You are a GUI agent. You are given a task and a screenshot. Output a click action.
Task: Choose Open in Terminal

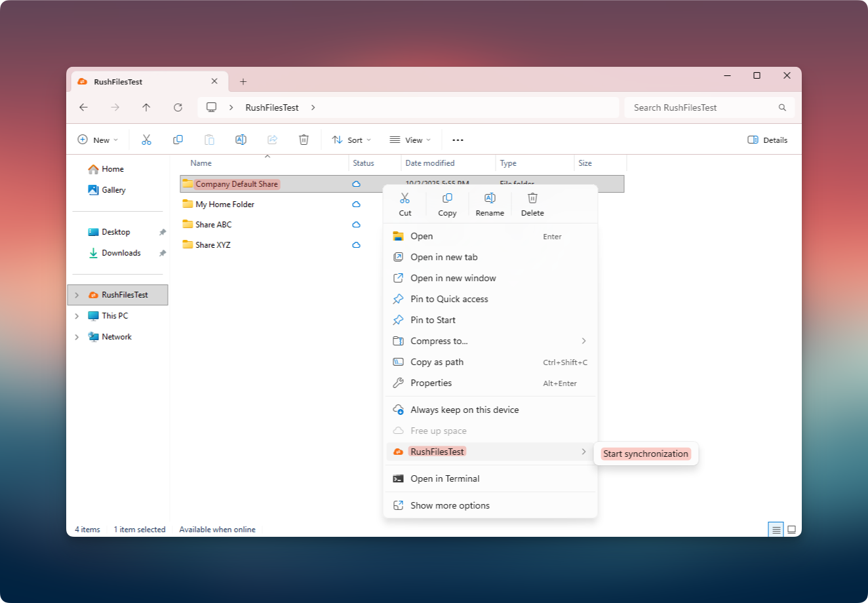(x=490, y=478)
